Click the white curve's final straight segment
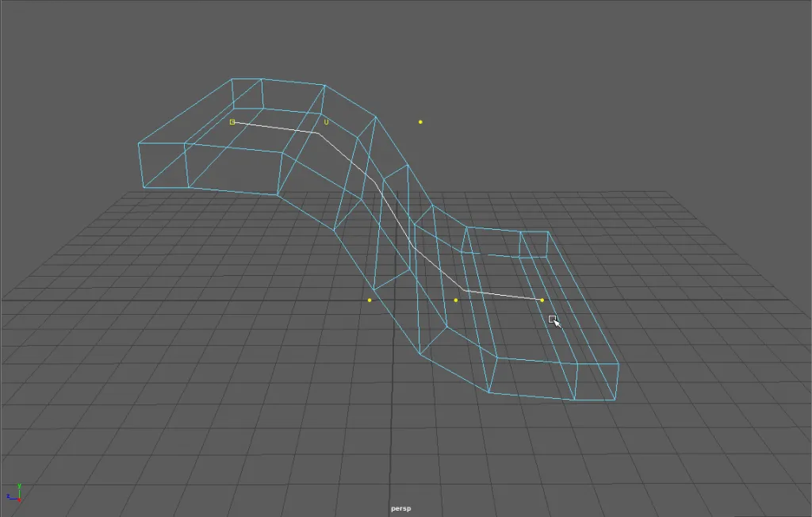The height and width of the screenshot is (517, 812). click(x=504, y=295)
